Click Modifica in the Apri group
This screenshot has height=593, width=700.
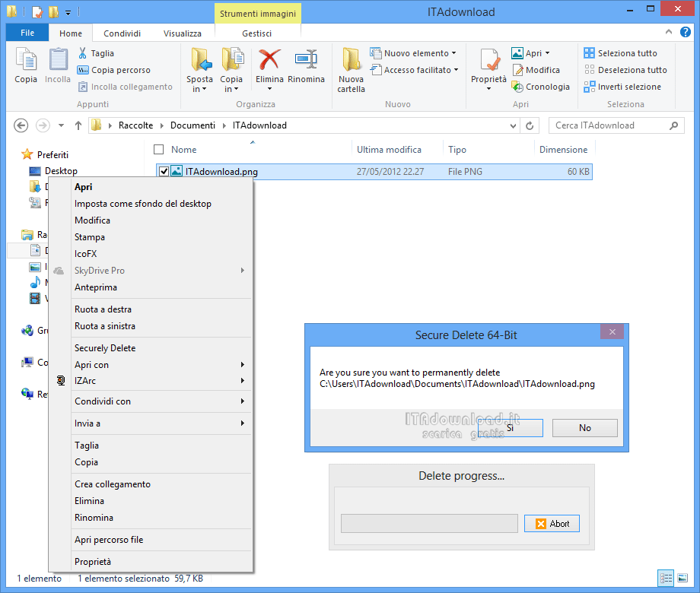pyautogui.click(x=536, y=70)
